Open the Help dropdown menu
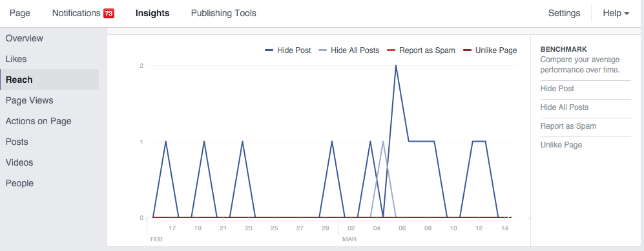This screenshot has width=644, height=251. (x=616, y=13)
